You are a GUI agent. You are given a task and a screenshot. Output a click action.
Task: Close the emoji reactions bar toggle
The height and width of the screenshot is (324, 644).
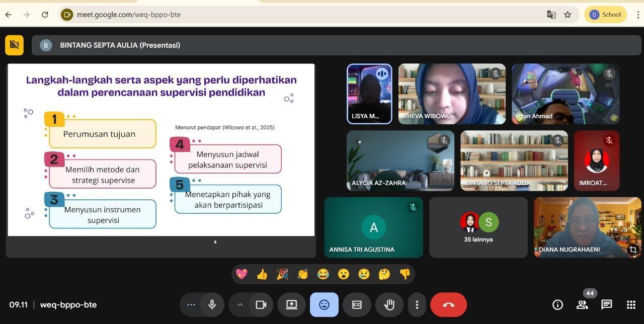point(324,305)
